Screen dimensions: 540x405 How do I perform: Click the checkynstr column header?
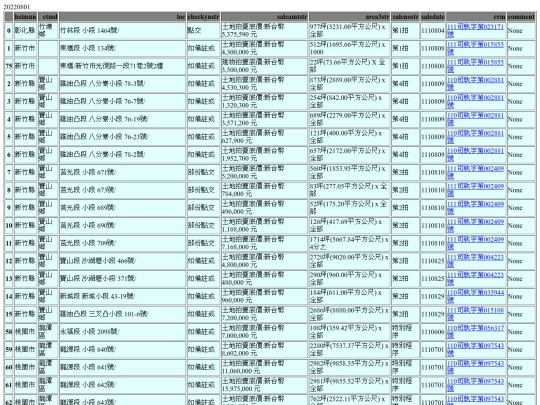point(203,17)
